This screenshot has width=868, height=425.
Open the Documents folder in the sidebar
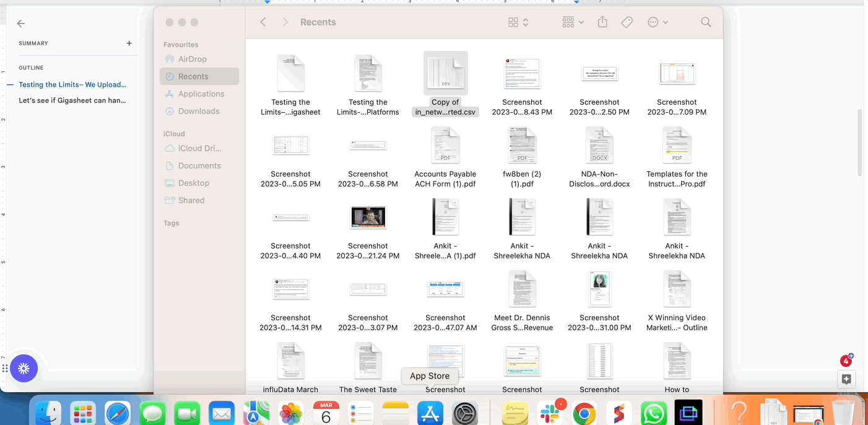199,165
